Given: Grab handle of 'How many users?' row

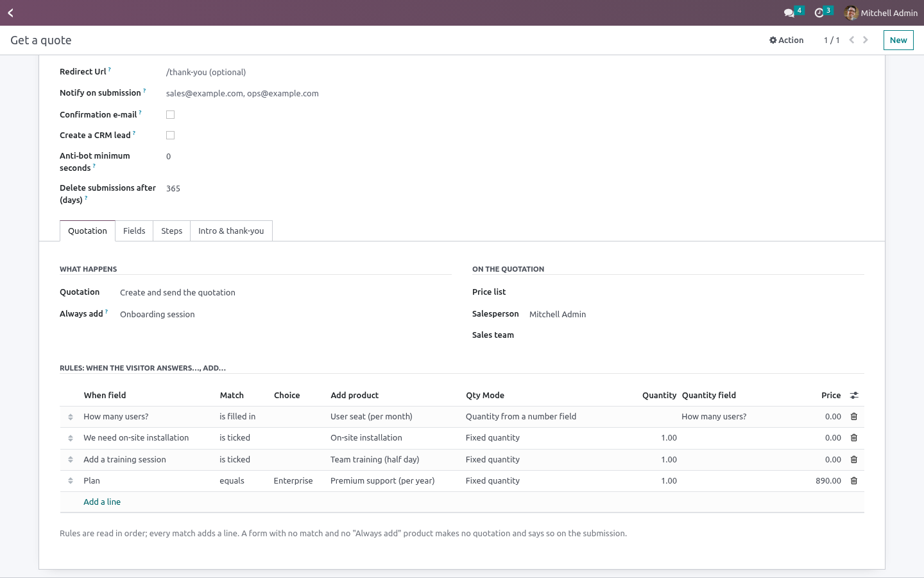Looking at the screenshot, I should pyautogui.click(x=71, y=417).
